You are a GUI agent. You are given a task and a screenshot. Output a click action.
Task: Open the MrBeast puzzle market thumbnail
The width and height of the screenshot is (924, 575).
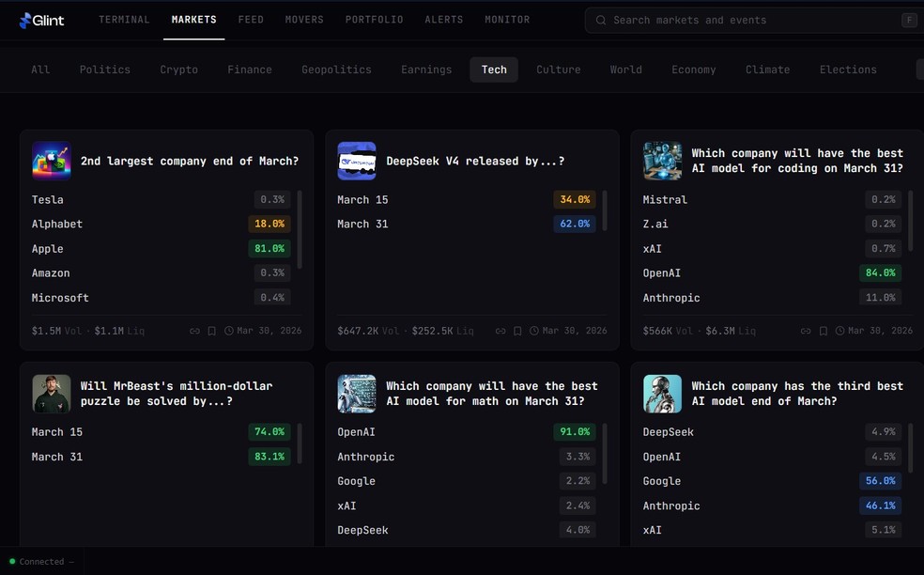pyautogui.click(x=52, y=394)
